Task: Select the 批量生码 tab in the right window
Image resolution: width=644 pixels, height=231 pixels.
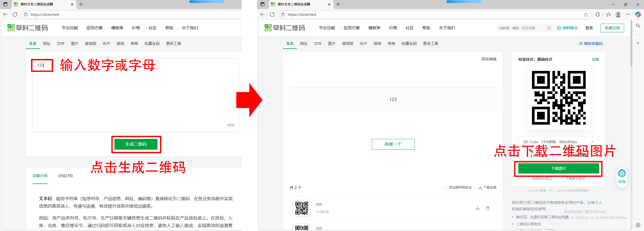Action: click(x=409, y=44)
